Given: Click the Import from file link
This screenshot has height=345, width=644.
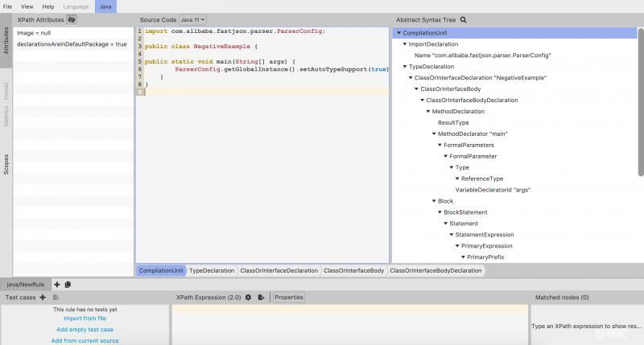Looking at the screenshot, I should click(x=85, y=318).
